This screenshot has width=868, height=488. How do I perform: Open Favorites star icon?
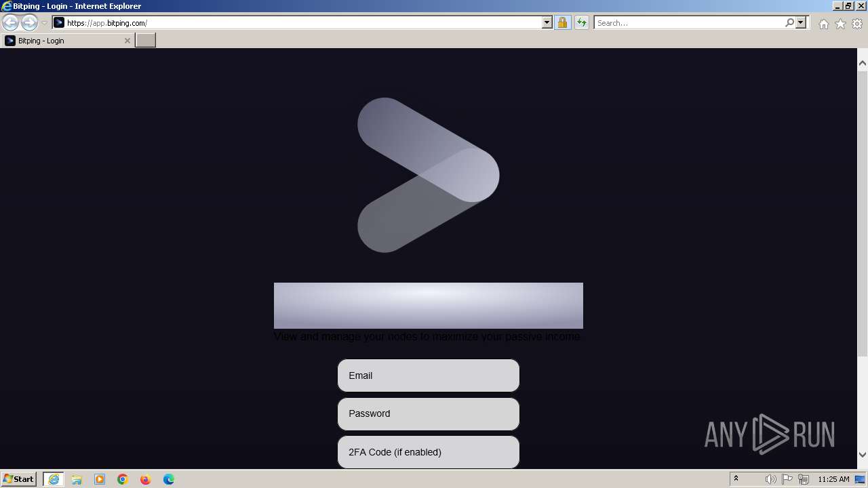pyautogui.click(x=840, y=24)
